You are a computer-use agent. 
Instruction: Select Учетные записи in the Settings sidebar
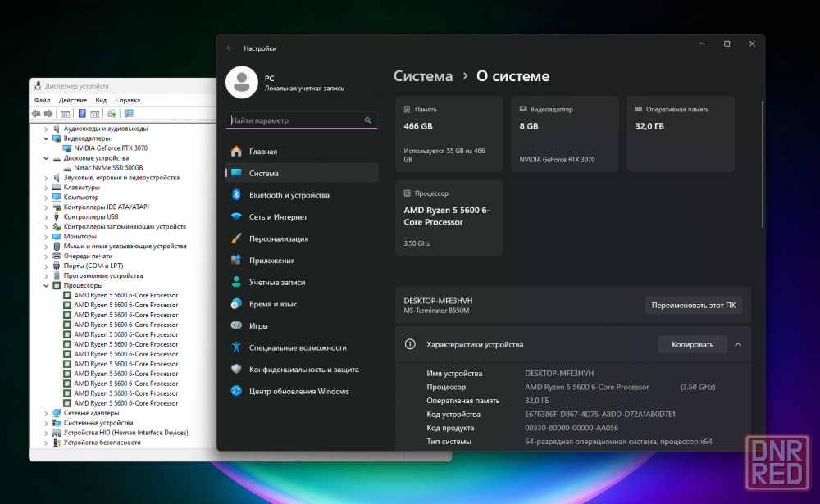[302, 283]
